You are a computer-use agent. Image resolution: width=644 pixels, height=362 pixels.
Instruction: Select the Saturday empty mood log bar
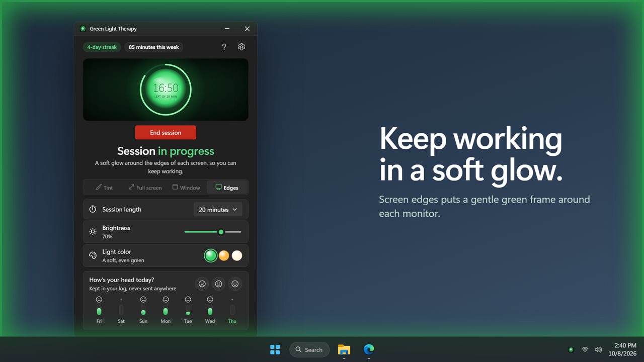click(121, 310)
